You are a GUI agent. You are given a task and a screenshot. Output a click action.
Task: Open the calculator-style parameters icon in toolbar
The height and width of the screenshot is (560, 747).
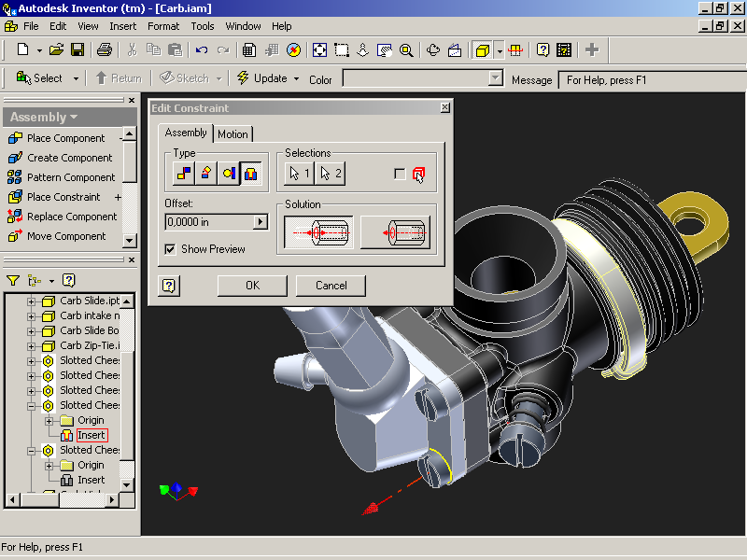point(249,49)
